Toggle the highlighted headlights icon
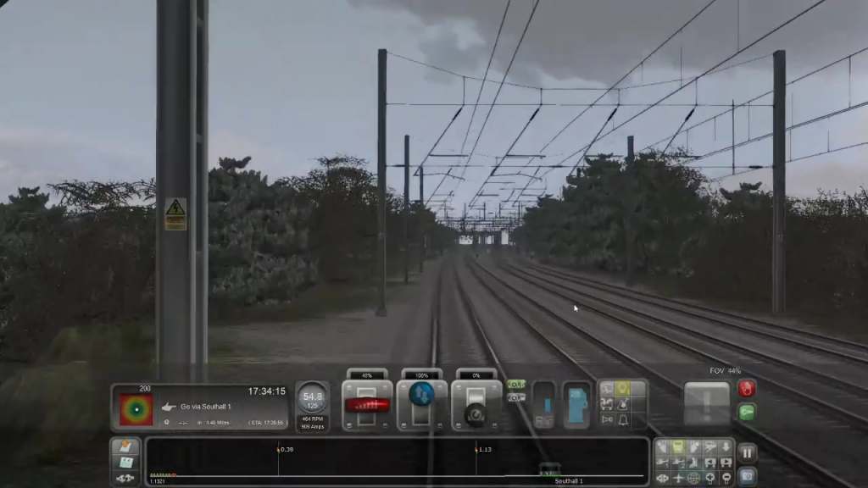This screenshot has height=488, width=868. tap(623, 388)
